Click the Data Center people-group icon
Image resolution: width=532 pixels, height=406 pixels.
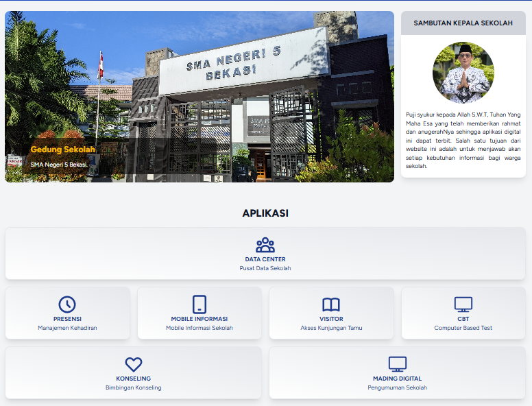[x=265, y=245]
